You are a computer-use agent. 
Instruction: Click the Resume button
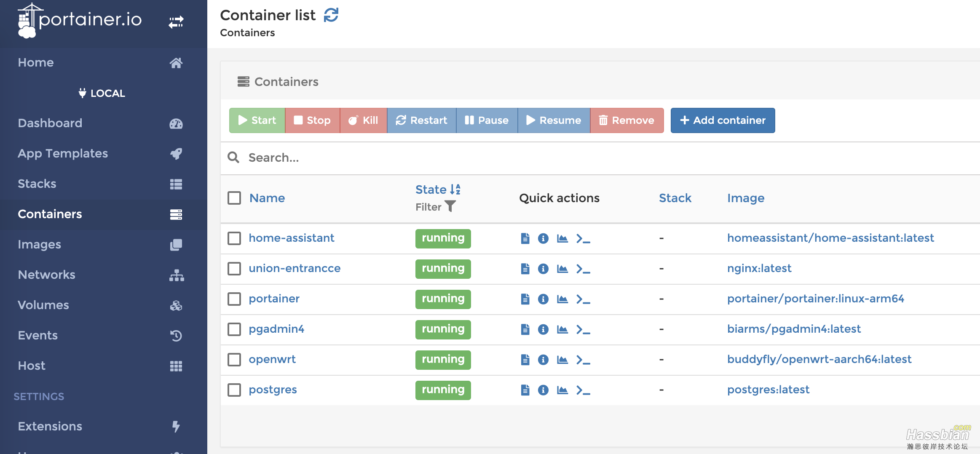(554, 120)
